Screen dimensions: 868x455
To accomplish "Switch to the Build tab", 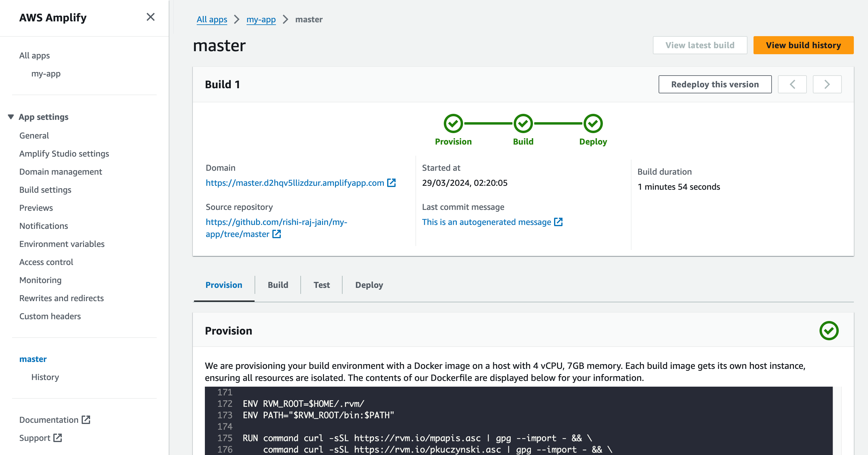I will tap(278, 285).
